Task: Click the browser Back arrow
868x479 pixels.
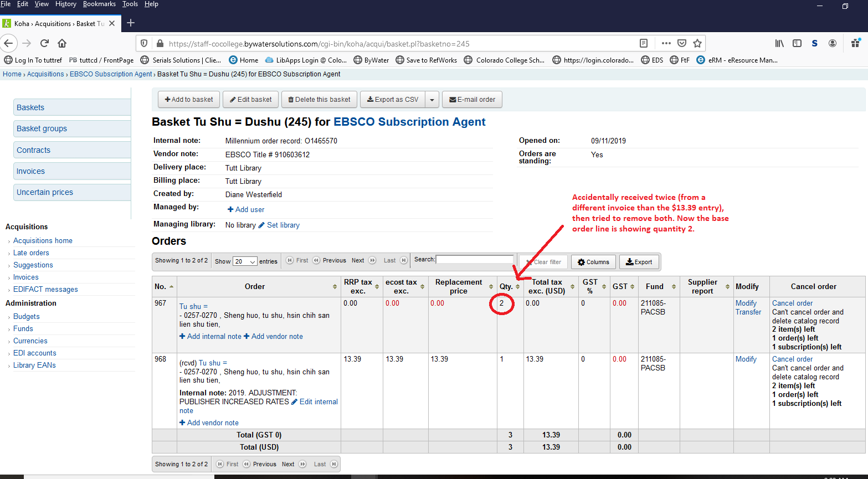Action: tap(8, 43)
